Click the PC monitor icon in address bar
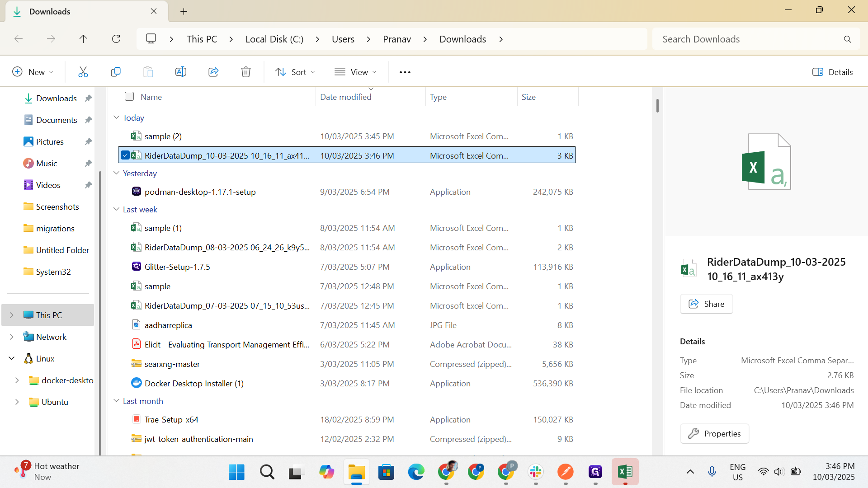The width and height of the screenshot is (868, 488). coord(151,39)
